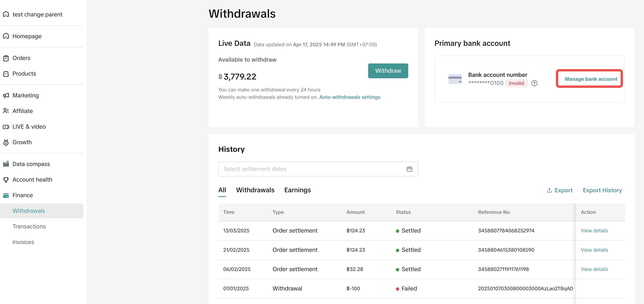The width and height of the screenshot is (644, 304).
Task: Click the Products bag icon
Action: (x=6, y=74)
